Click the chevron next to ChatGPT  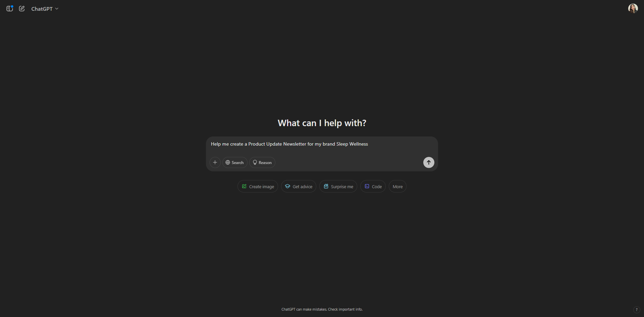click(57, 9)
